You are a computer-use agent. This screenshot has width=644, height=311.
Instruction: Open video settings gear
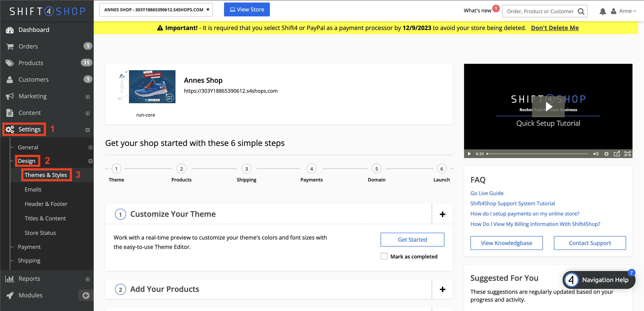[606, 154]
